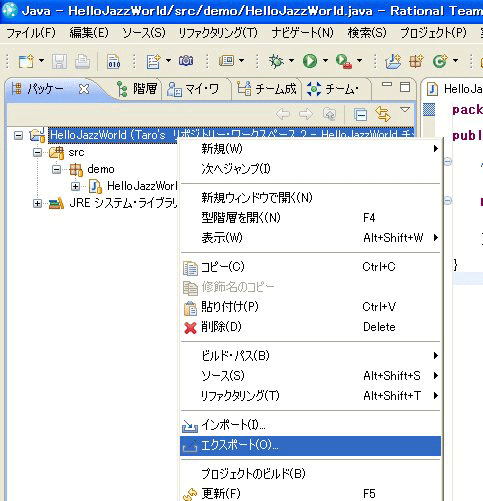483x501 pixels.
Task: Choose 削除(D) in the context menu
Action: point(310,327)
